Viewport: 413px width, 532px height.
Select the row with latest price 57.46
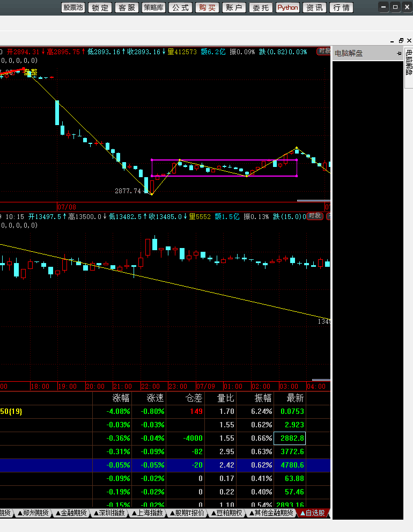pyautogui.click(x=165, y=492)
